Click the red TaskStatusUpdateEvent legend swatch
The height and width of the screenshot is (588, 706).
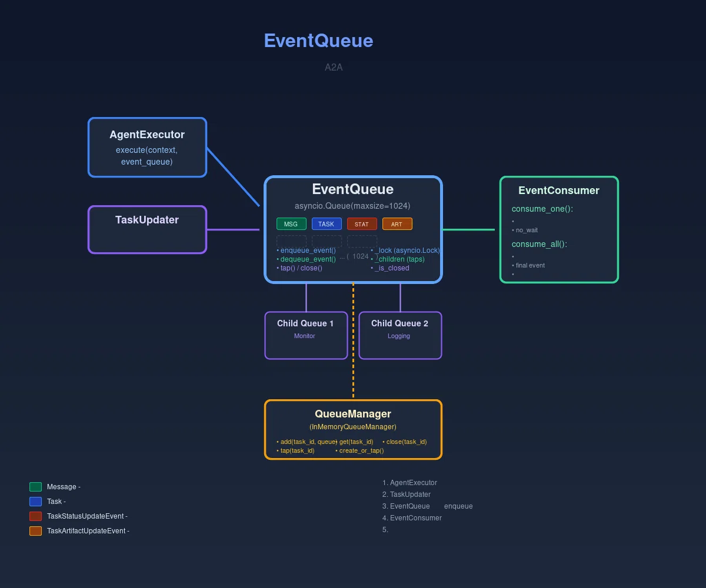coord(36,516)
